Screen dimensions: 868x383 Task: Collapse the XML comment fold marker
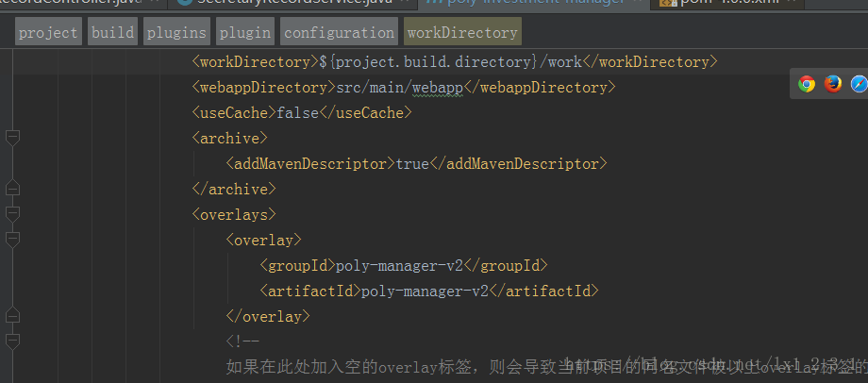(x=12, y=341)
